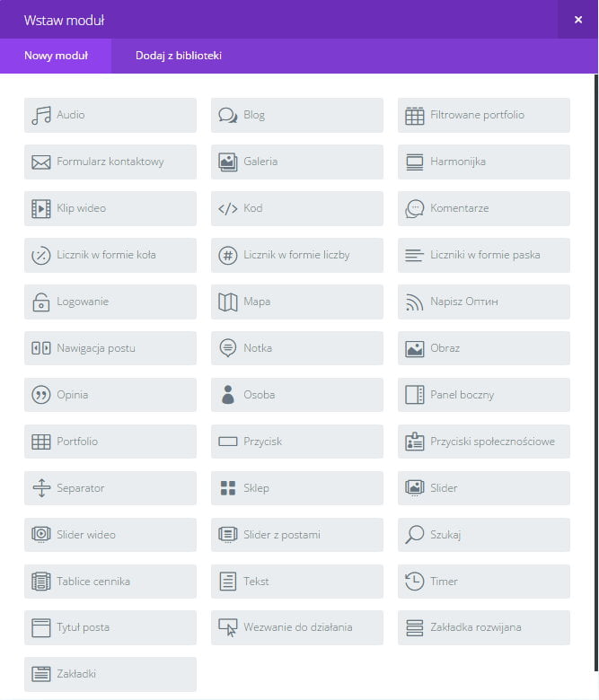This screenshot has width=599, height=700.
Task: Choose the Zakładka rozwijana module
Action: pyautogui.click(x=483, y=628)
